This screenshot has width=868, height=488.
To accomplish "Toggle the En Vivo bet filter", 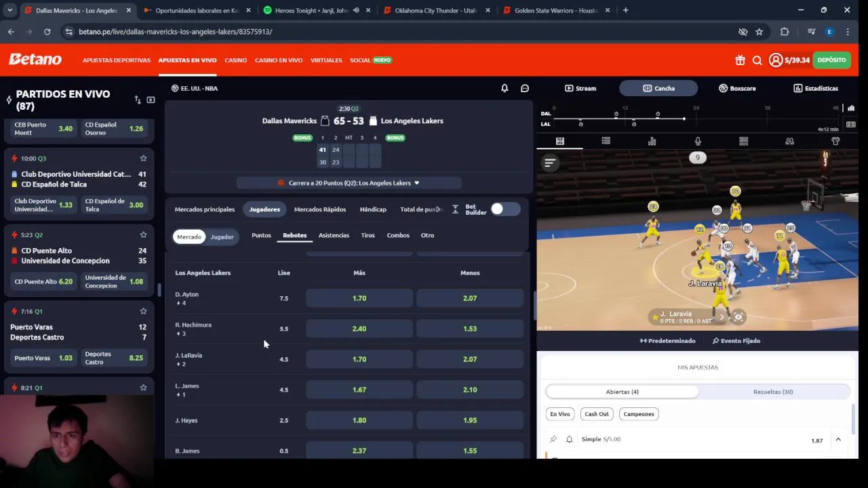I will 560,414.
